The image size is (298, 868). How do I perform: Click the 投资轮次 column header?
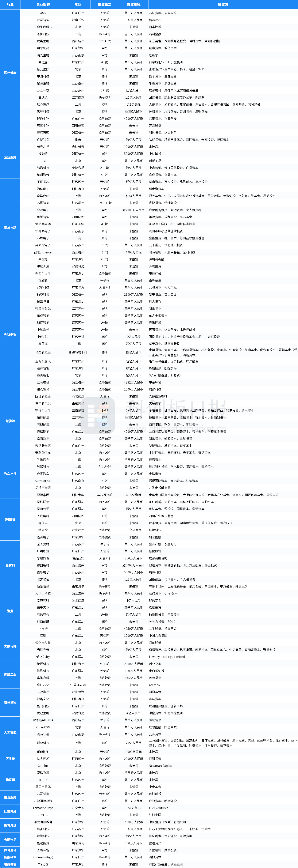click(105, 4)
